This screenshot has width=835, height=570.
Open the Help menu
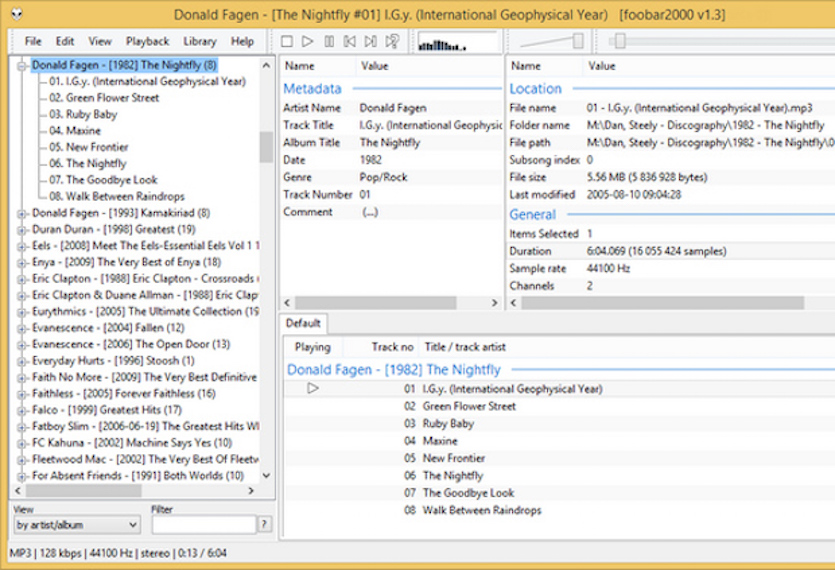click(242, 41)
